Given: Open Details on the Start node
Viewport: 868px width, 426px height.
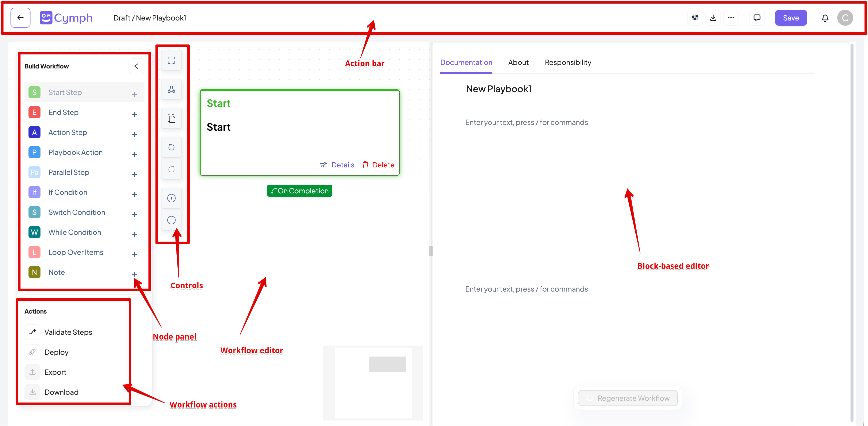Looking at the screenshot, I should (x=343, y=165).
